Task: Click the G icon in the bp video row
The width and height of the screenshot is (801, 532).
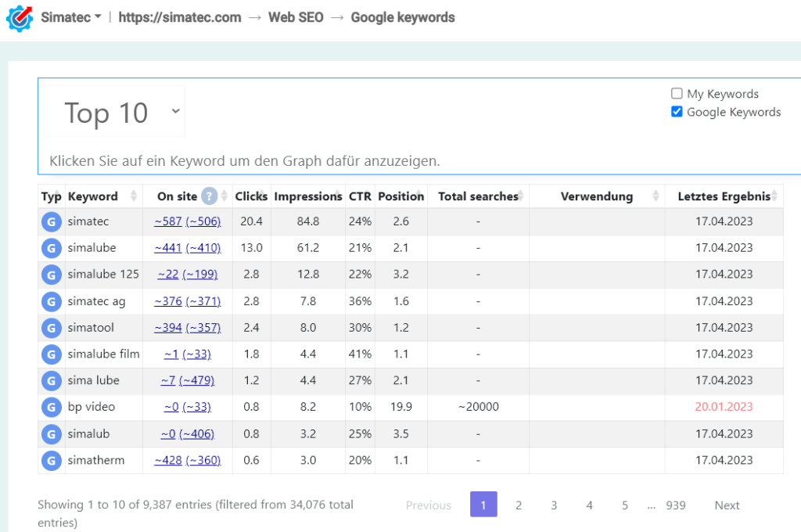Action: pos(52,408)
